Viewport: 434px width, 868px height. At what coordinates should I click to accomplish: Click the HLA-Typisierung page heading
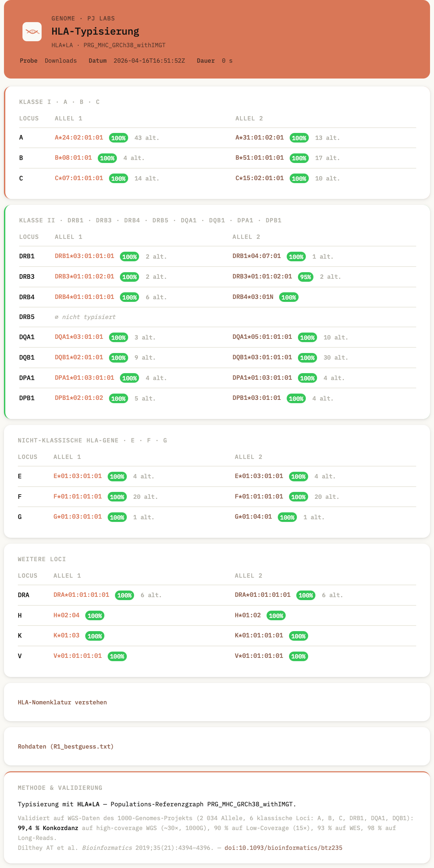coord(95,31)
